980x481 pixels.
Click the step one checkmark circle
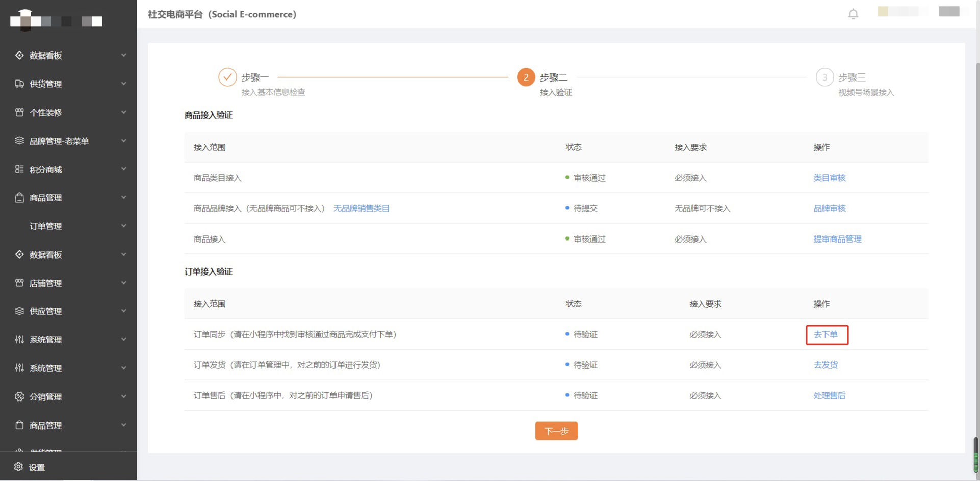227,77
